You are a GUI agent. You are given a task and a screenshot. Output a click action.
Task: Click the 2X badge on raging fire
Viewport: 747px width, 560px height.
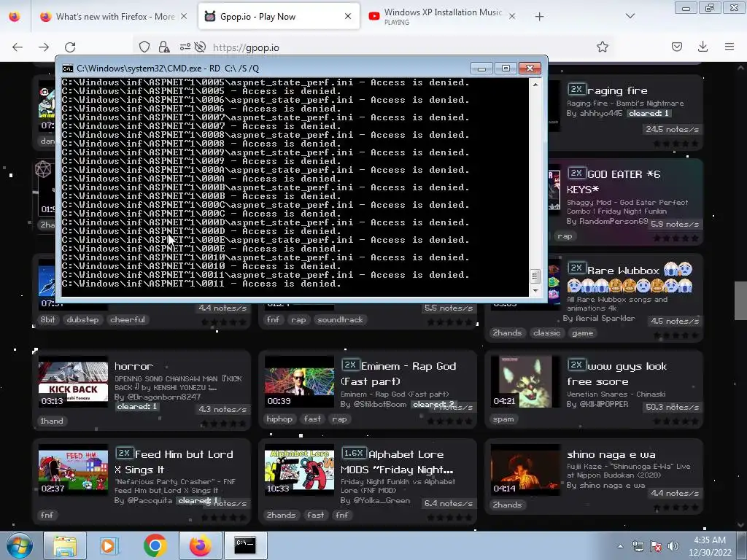pos(576,89)
